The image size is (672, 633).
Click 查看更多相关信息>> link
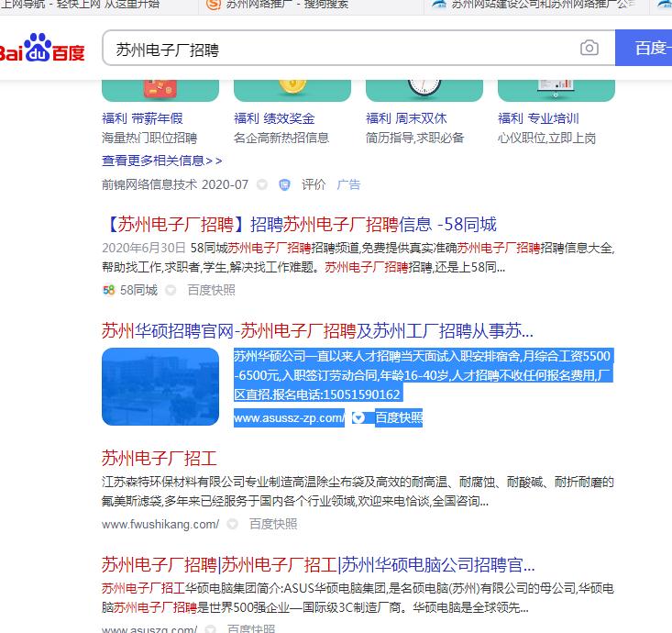(x=162, y=161)
